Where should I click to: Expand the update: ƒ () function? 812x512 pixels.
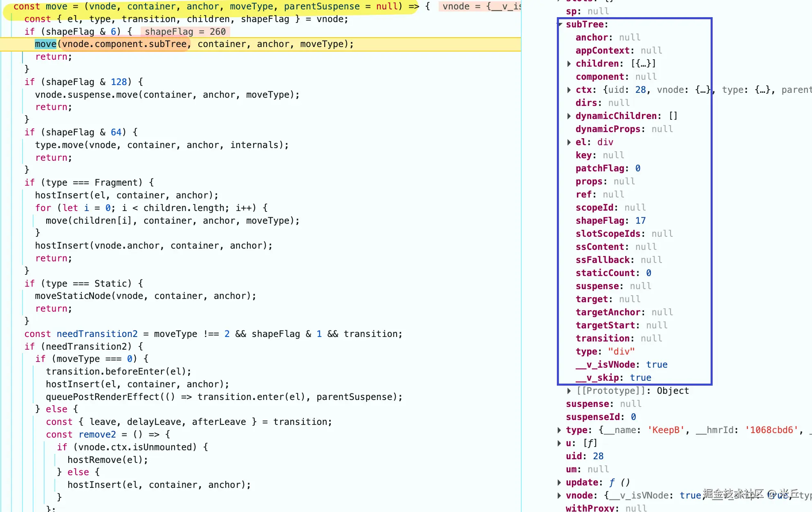click(559, 483)
